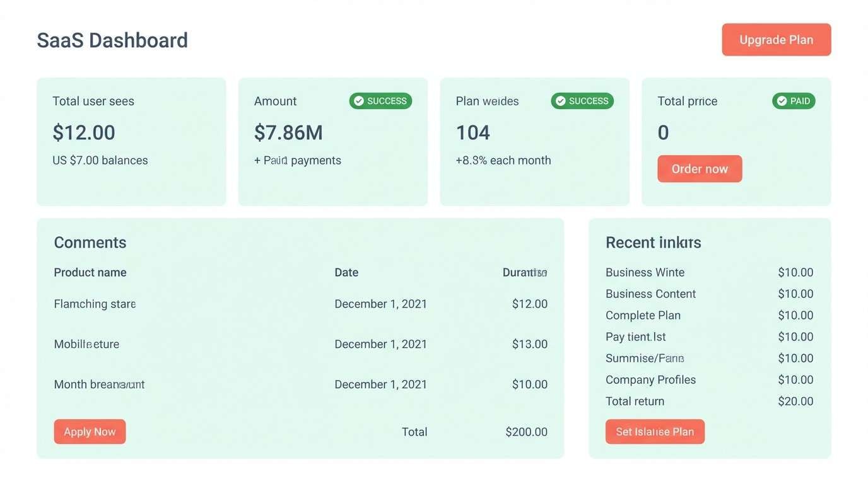Select the Month brean product entry
The image size is (868, 484).
tap(99, 384)
